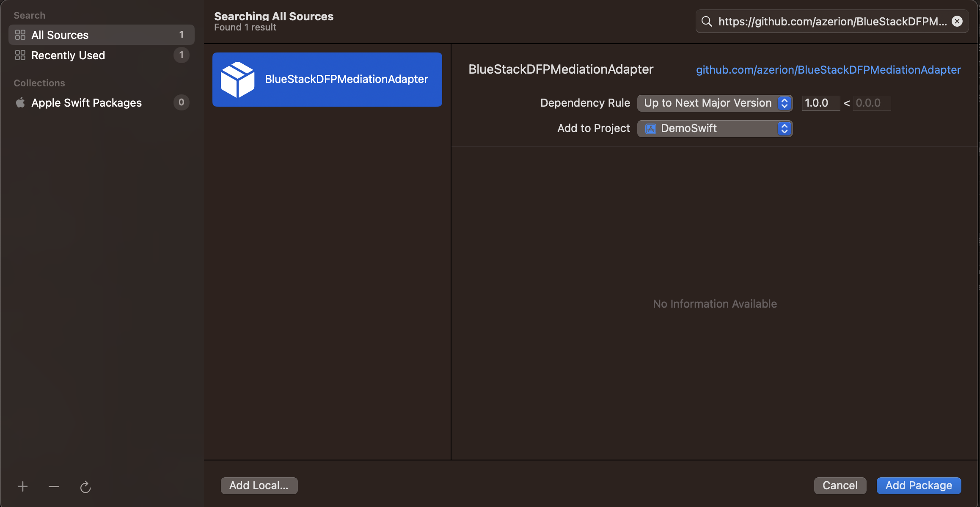
Task: Select Recently Used in the sidebar
Action: [102, 55]
